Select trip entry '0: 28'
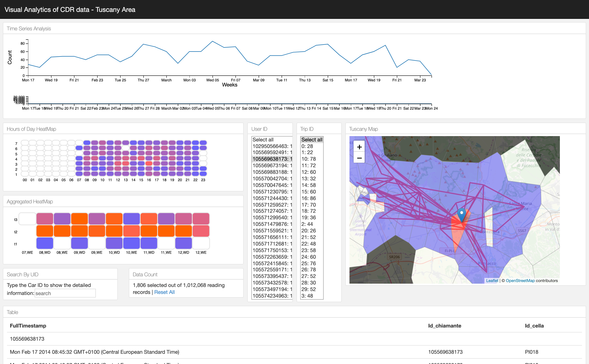Viewport: 589px width, 364px height. tap(312, 146)
